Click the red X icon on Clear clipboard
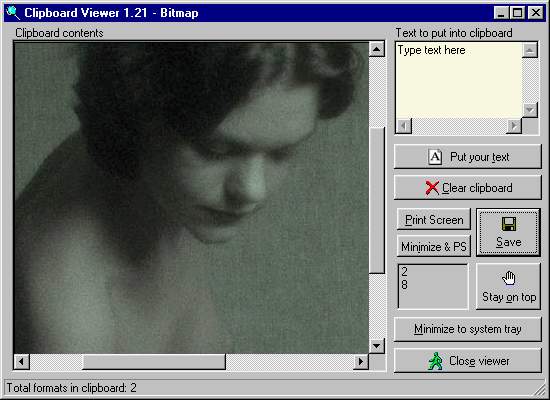Image resolution: width=550 pixels, height=400 pixels. (432, 188)
